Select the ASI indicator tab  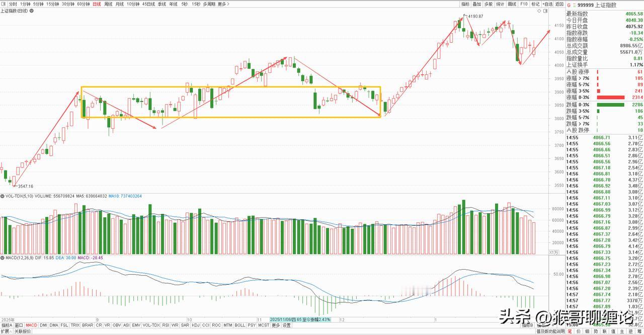point(126,325)
